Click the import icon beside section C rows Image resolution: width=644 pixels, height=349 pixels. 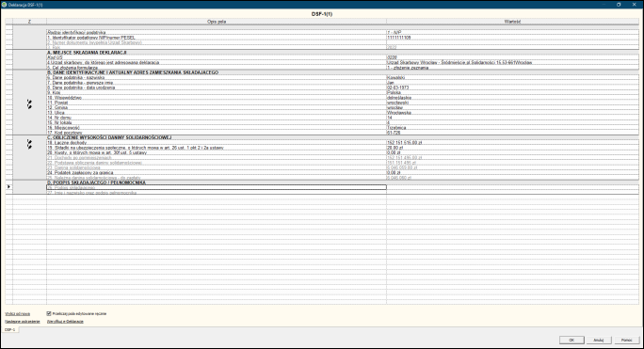coord(29,144)
